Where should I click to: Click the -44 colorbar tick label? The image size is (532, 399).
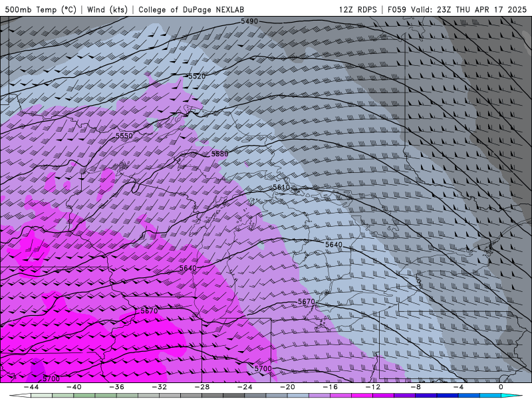[x=31, y=387]
